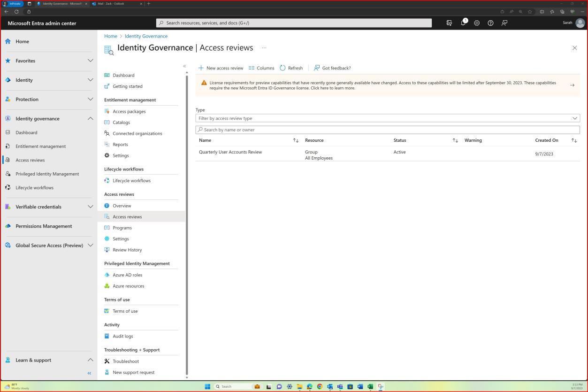Open the Access packages section
This screenshot has width=588, height=392.
[129, 111]
